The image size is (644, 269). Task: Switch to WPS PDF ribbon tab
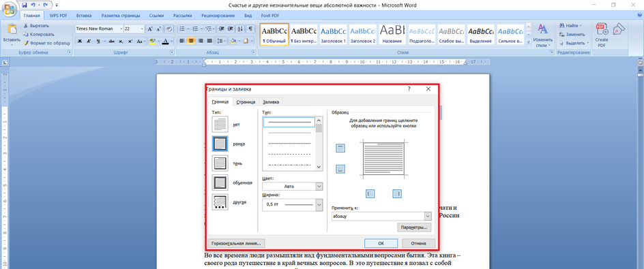coord(58,16)
